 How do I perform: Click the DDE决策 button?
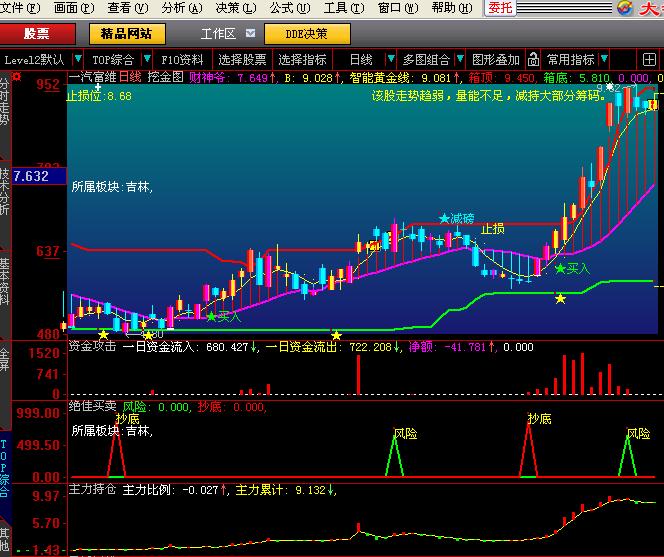point(307,33)
